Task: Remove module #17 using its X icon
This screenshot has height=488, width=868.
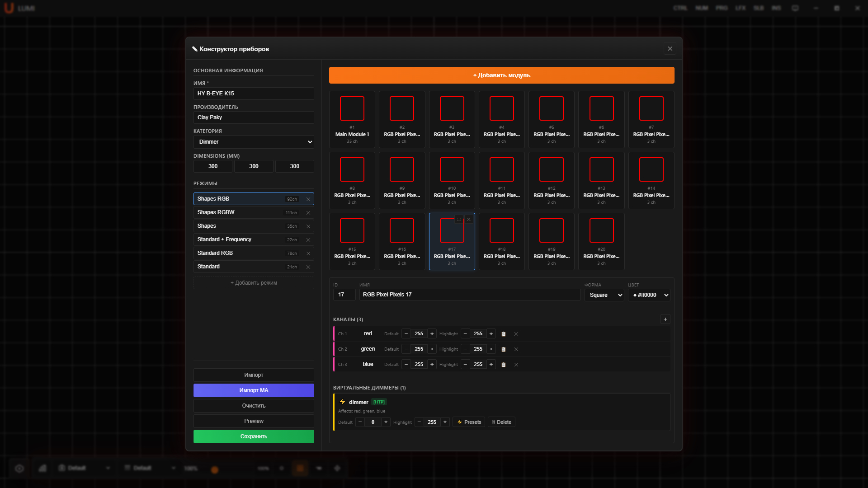Action: click(469, 220)
